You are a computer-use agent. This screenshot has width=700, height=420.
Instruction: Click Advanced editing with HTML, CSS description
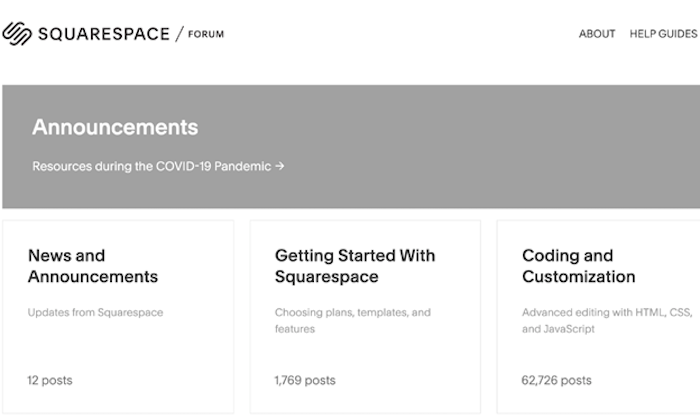[x=607, y=320]
